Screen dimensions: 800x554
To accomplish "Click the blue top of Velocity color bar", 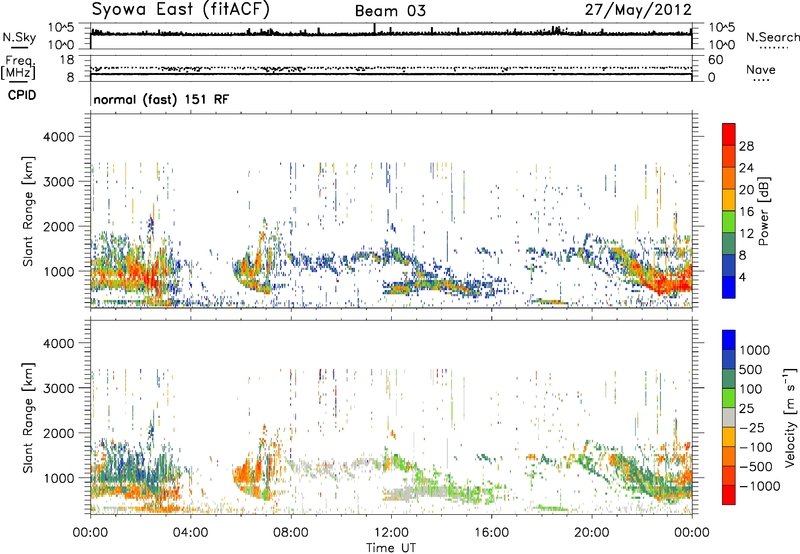I will coord(729,340).
